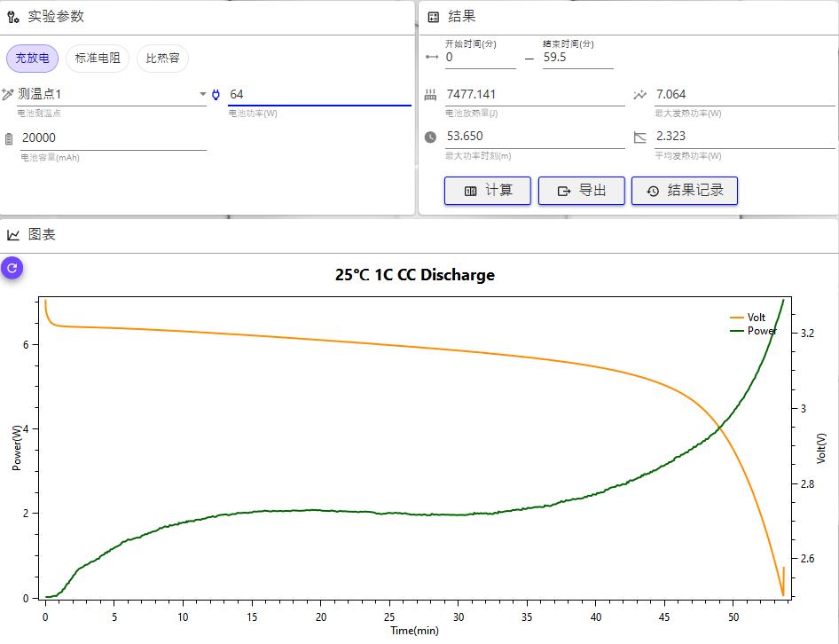The image size is (839, 644).
Task: Click the 开始时间 start time field
Action: point(479,58)
